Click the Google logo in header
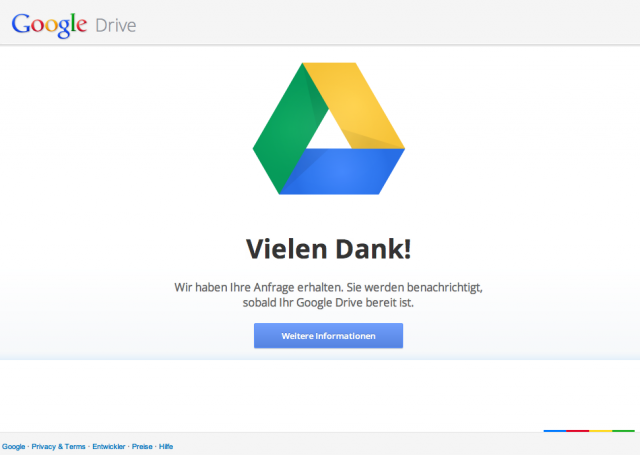Viewport: 640px width, 455px height. tap(49, 25)
